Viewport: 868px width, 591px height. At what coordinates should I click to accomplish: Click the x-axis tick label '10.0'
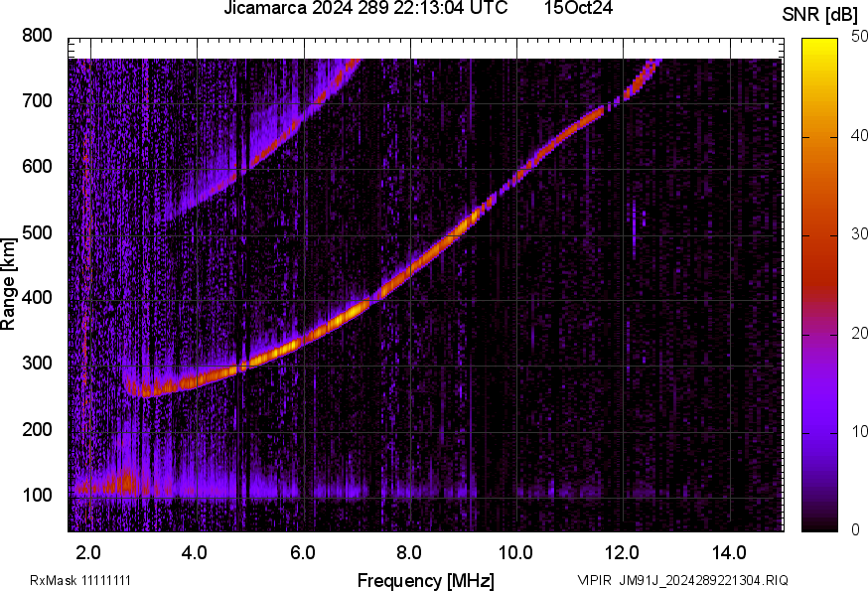click(x=515, y=553)
